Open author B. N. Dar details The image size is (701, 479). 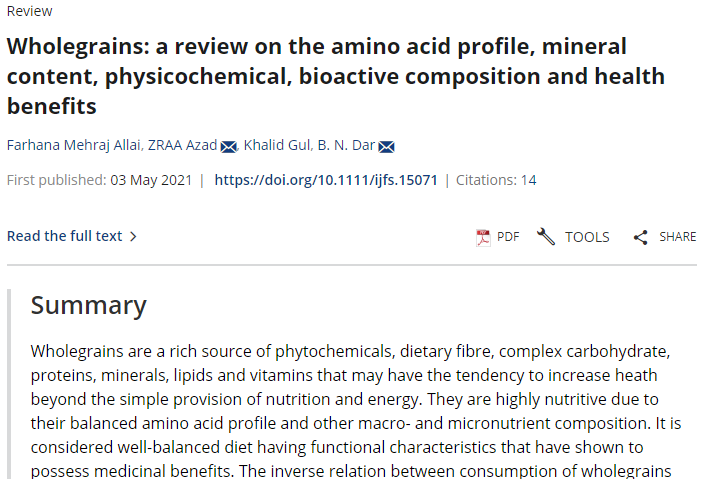point(346,145)
